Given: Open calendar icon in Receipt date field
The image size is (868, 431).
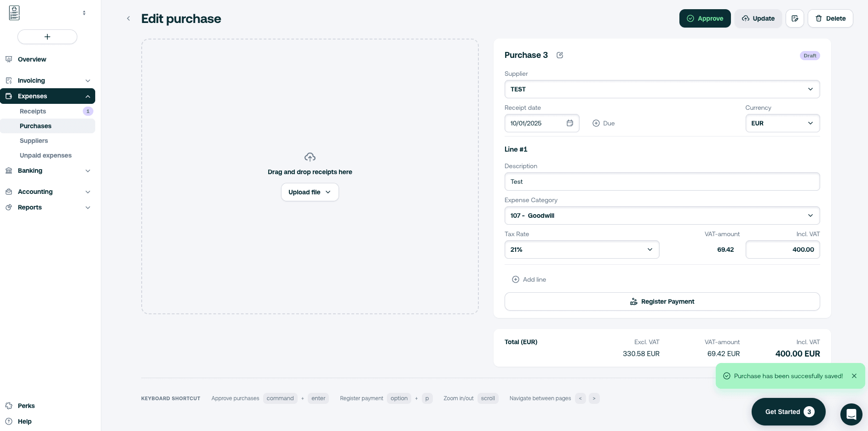Looking at the screenshot, I should point(570,123).
